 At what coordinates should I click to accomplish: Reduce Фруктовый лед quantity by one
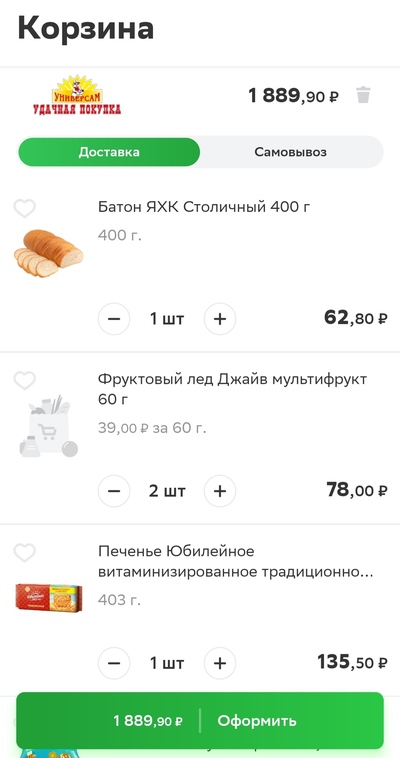pyautogui.click(x=114, y=491)
